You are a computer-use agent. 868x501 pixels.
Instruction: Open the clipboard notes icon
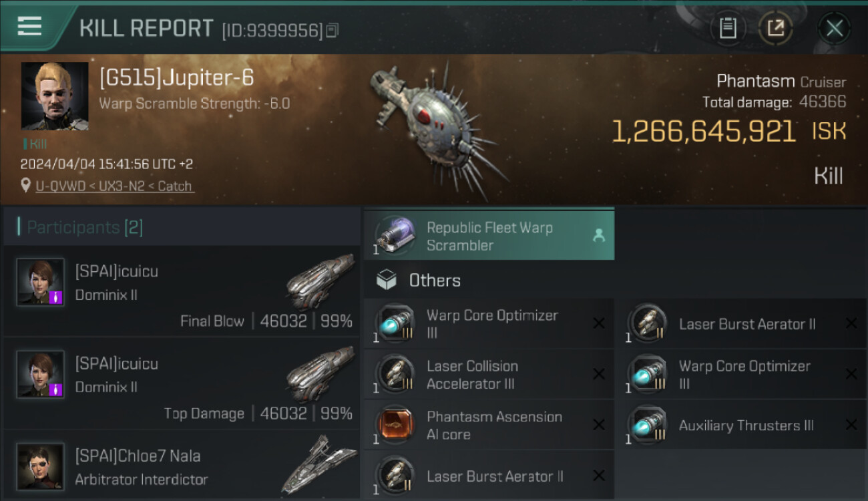coord(728,28)
